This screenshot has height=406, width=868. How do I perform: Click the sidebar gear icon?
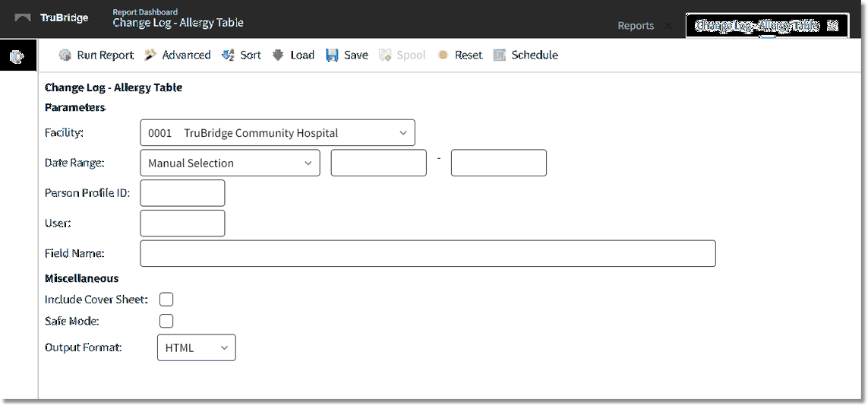click(17, 57)
